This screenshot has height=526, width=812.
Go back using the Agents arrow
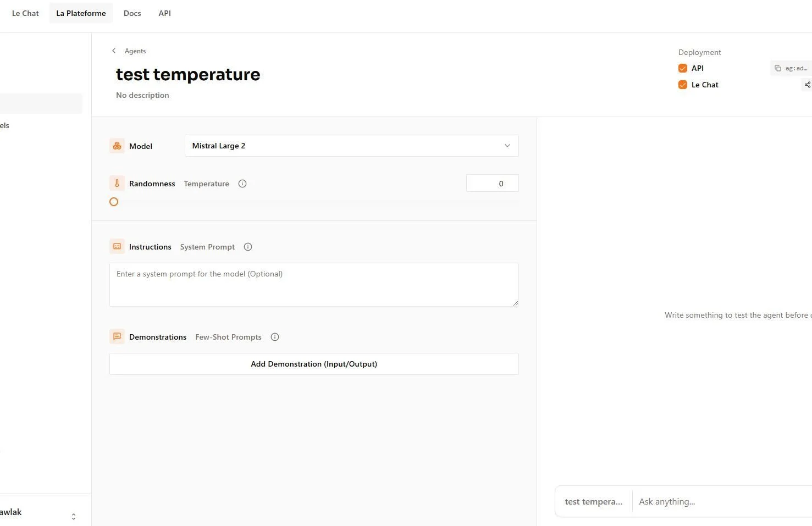point(114,51)
